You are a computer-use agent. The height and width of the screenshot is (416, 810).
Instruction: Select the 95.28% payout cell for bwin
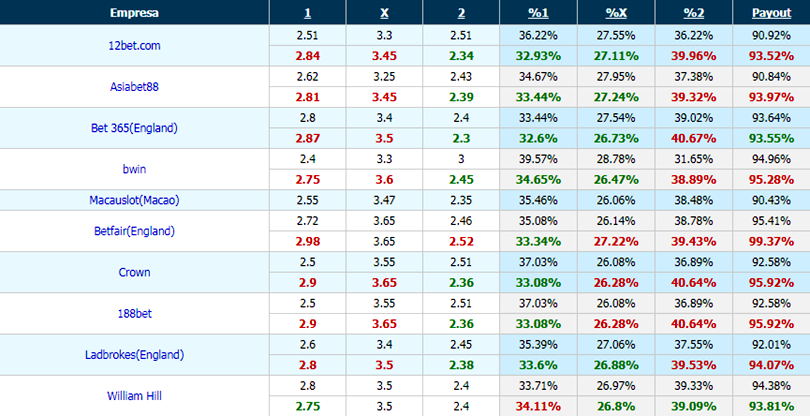771,179
